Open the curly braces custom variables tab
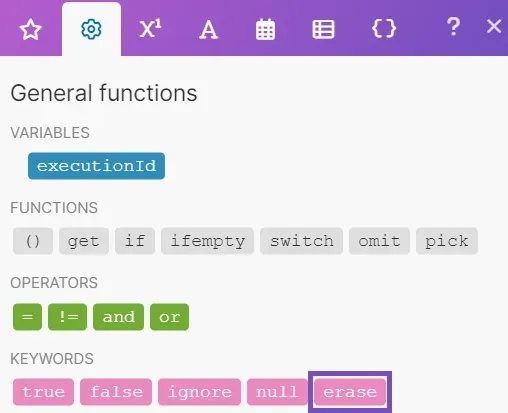Viewport: 508px width, 413px height. coord(384,29)
